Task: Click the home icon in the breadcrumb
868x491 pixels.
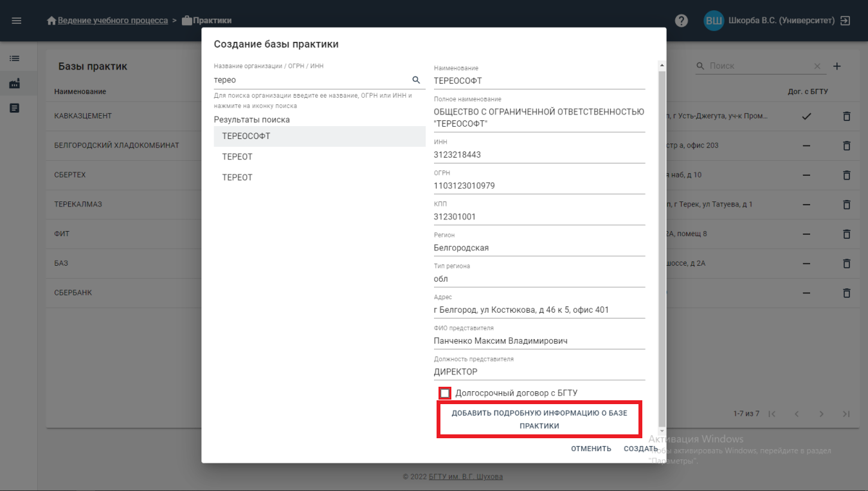Action: 51,21
